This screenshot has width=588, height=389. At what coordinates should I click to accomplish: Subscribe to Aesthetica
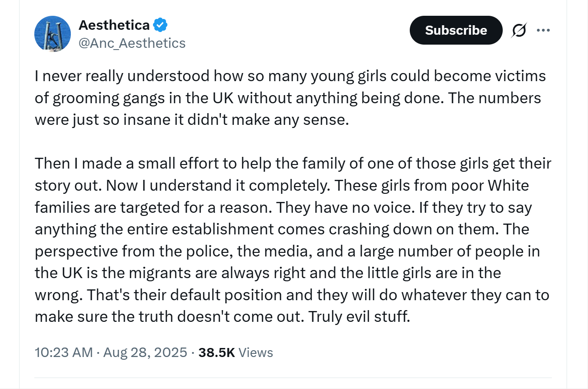point(456,30)
